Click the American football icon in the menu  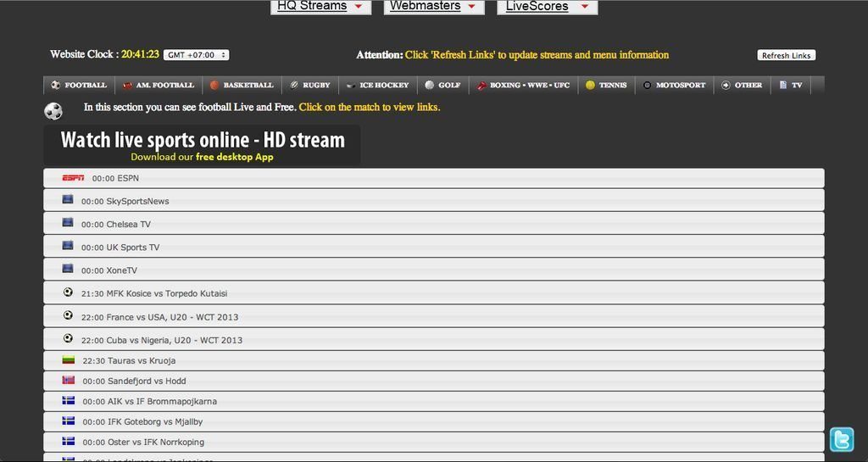click(127, 86)
